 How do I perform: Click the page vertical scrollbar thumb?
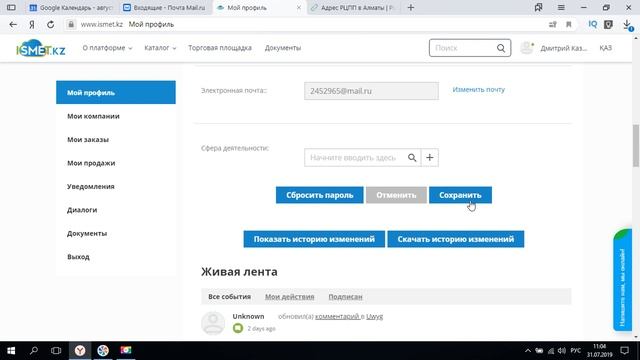pyautogui.click(x=636, y=146)
